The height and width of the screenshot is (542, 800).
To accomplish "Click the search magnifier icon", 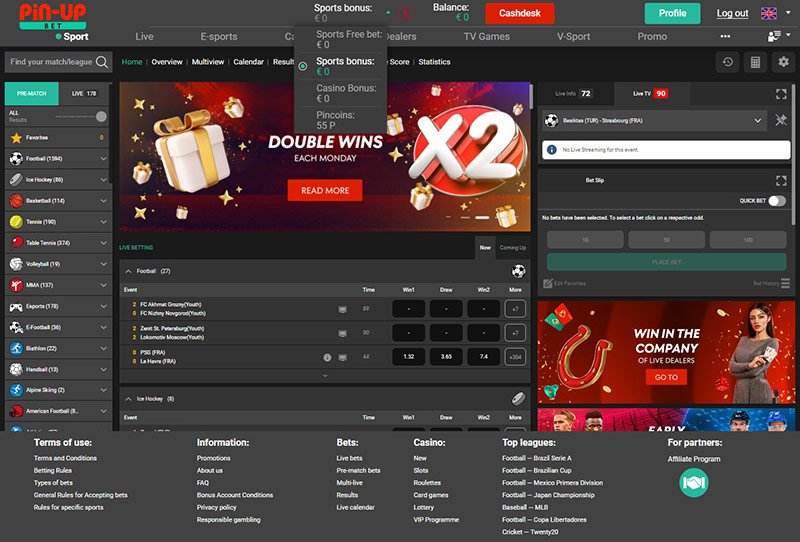I will 102,62.
